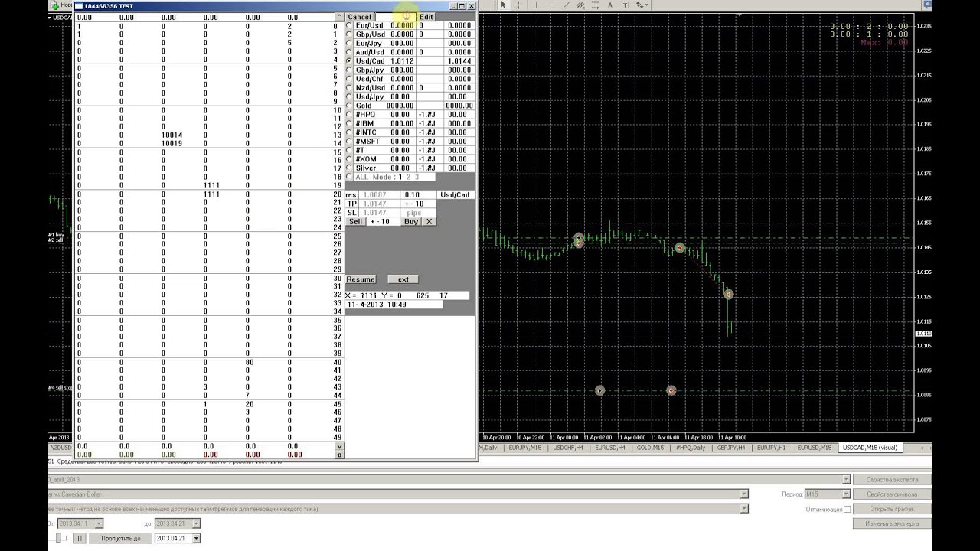The height and width of the screenshot is (551, 980).
Task: Open Свойства эксперта
Action: point(892,480)
